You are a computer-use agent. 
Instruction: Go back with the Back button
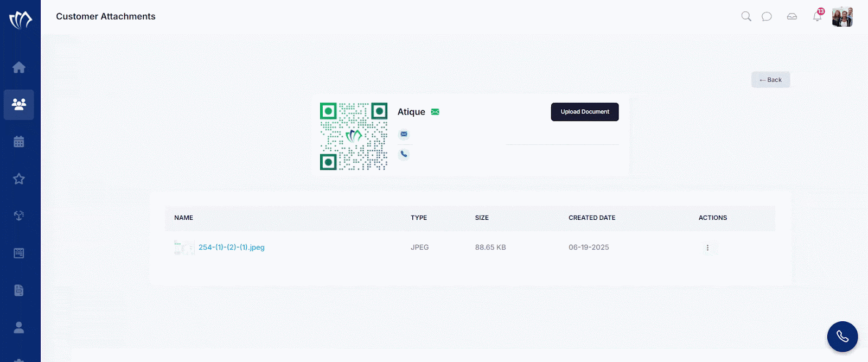pyautogui.click(x=771, y=80)
